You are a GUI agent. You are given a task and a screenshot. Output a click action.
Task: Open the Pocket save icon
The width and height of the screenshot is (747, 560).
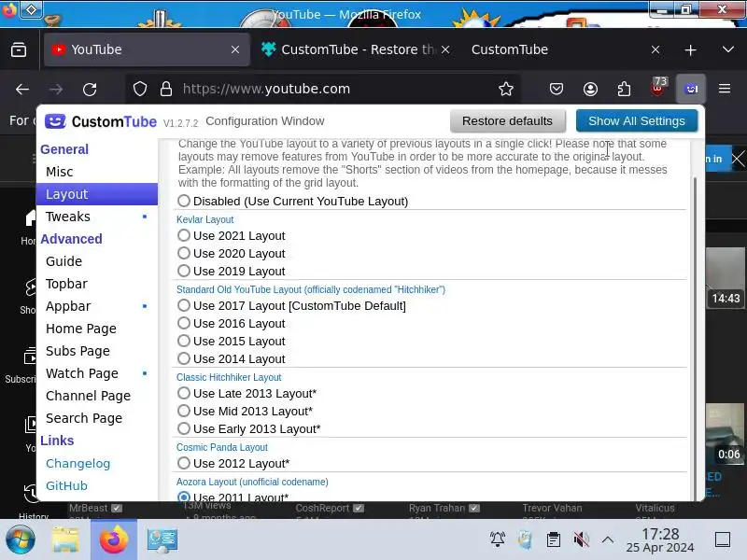click(557, 89)
